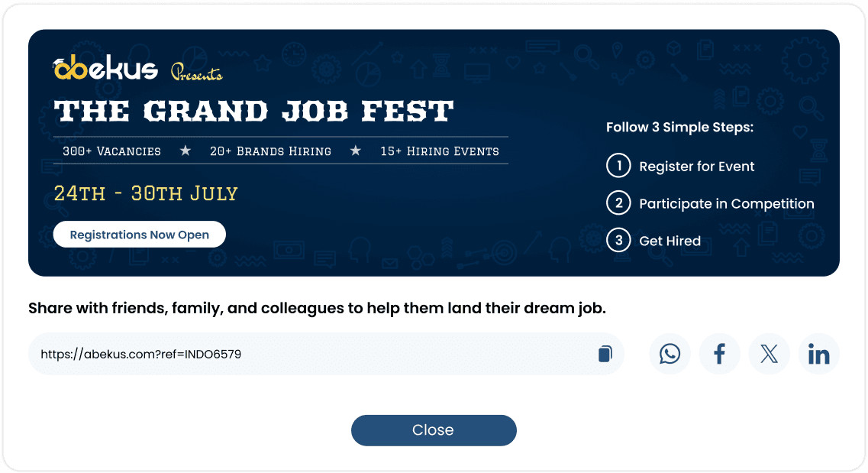Image resolution: width=868 pixels, height=473 pixels.
Task: Click the Registrations Now Open button
Action: coord(140,235)
